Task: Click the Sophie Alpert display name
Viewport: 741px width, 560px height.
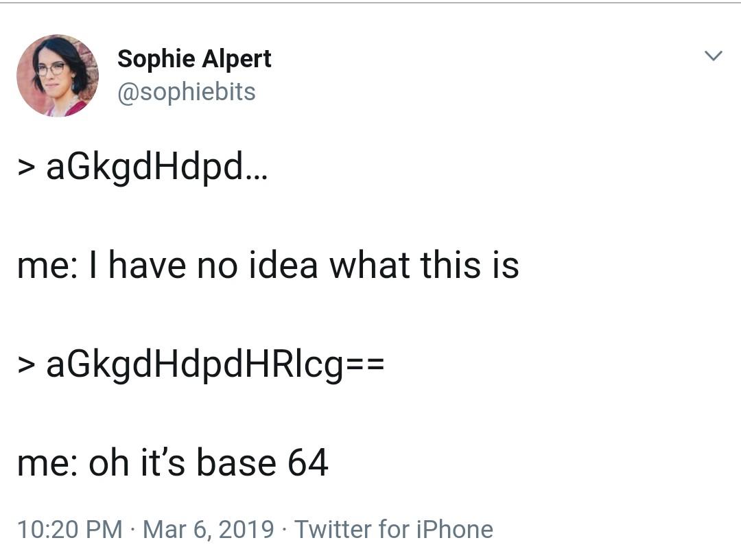Action: 194,60
